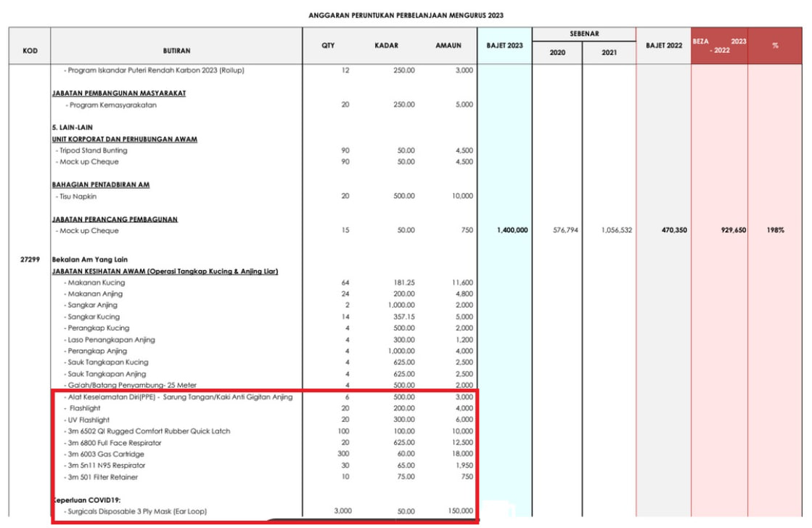The height and width of the screenshot is (528, 812).
Task: Click the Tisu Napkin item row
Action: (264, 196)
